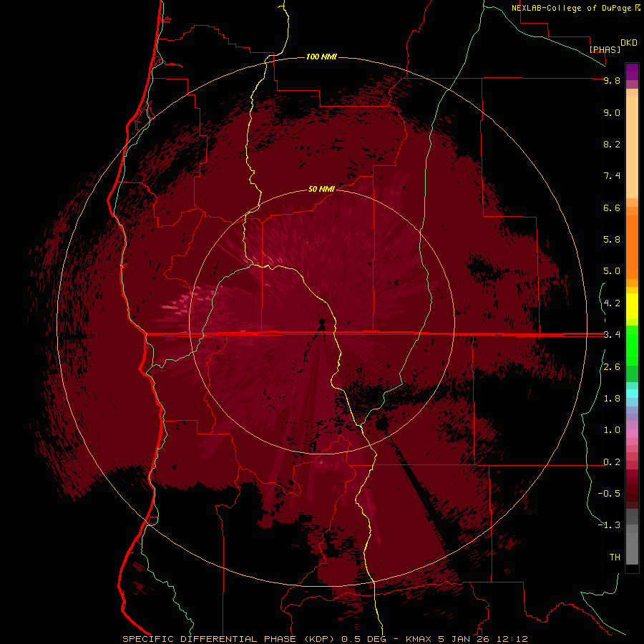Select the 0.2 scale value

[612, 462]
